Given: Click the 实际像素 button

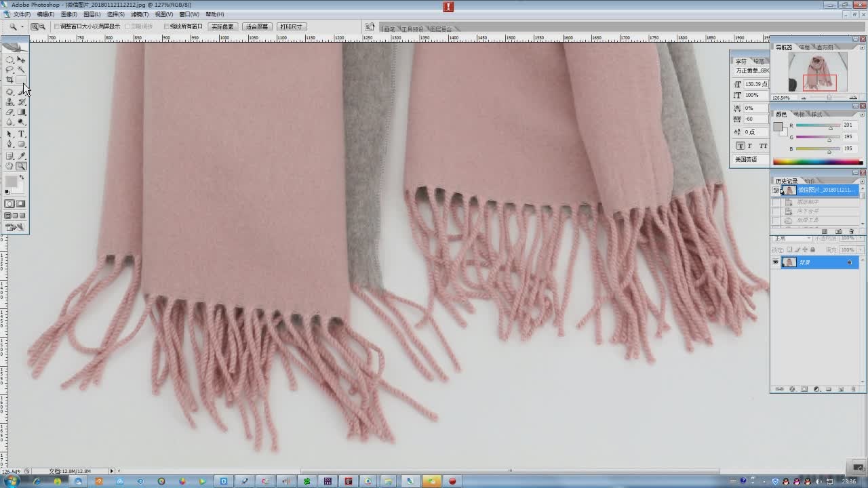Looking at the screenshot, I should coord(222,26).
